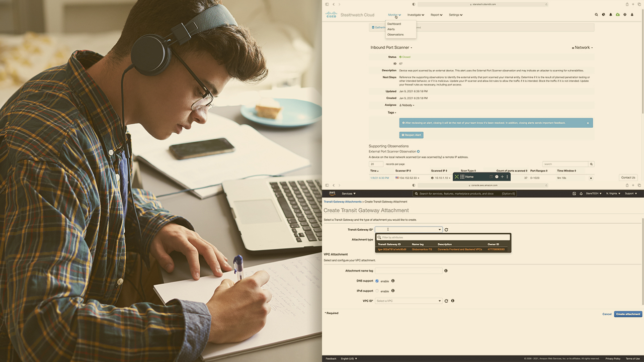Viewport: 644px width, 362px height.
Task: Open the AWS Services dropdown
Action: tap(349, 194)
